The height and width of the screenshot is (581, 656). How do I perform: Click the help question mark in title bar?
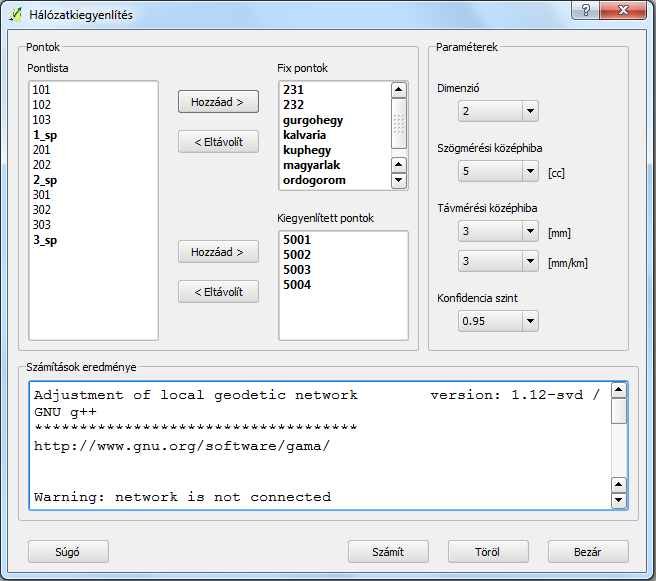point(583,10)
